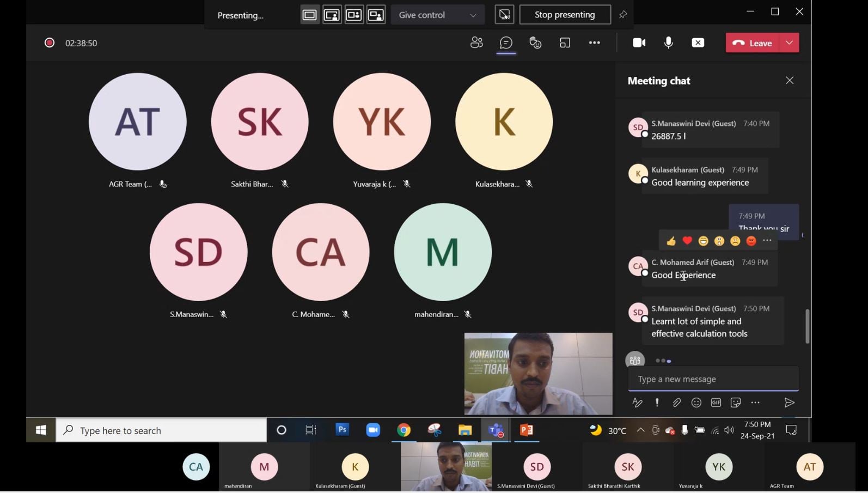Mute the microphone
This screenshot has width=868, height=493.
tap(669, 42)
